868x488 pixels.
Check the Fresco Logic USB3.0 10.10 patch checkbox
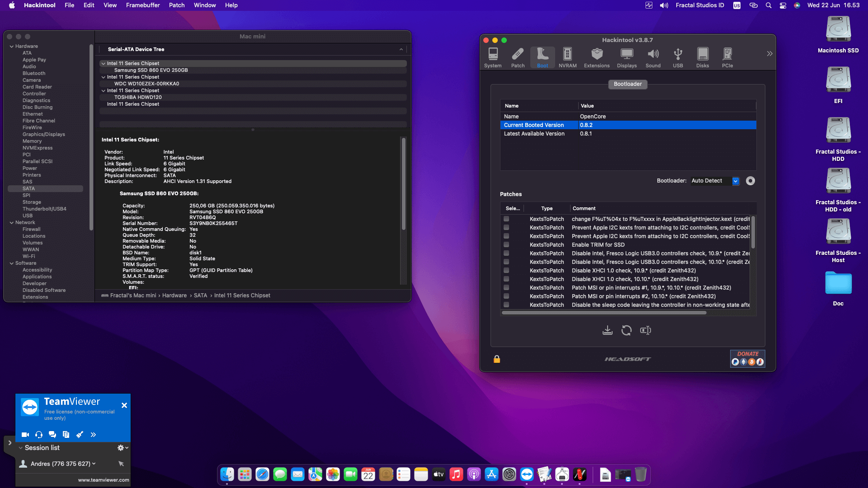506,262
